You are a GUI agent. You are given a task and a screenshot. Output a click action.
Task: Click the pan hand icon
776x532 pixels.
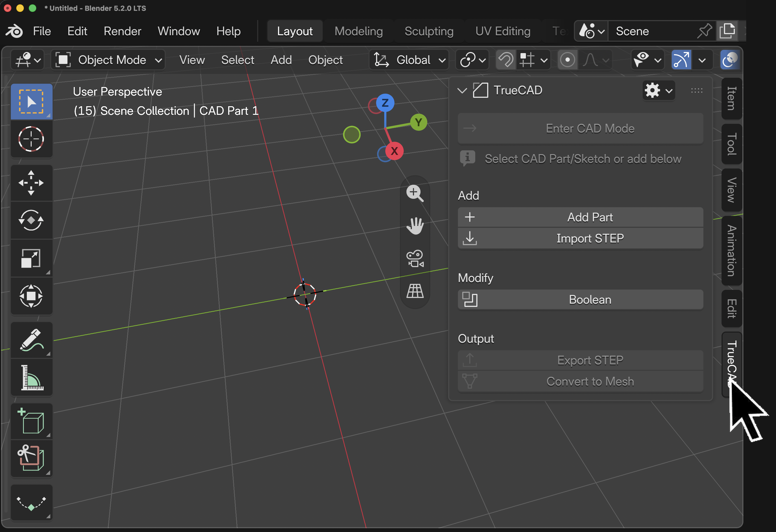[415, 226]
